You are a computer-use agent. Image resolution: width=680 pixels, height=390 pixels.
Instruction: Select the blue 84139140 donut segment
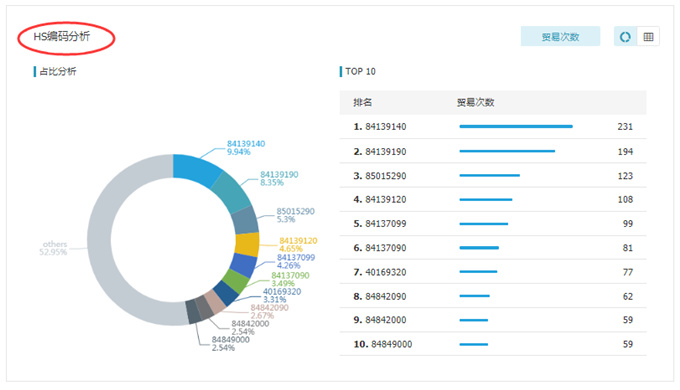click(196, 170)
